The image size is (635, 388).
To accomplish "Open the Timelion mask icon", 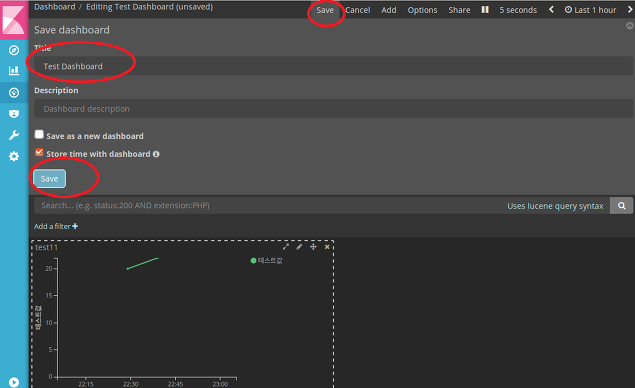I will (14, 114).
